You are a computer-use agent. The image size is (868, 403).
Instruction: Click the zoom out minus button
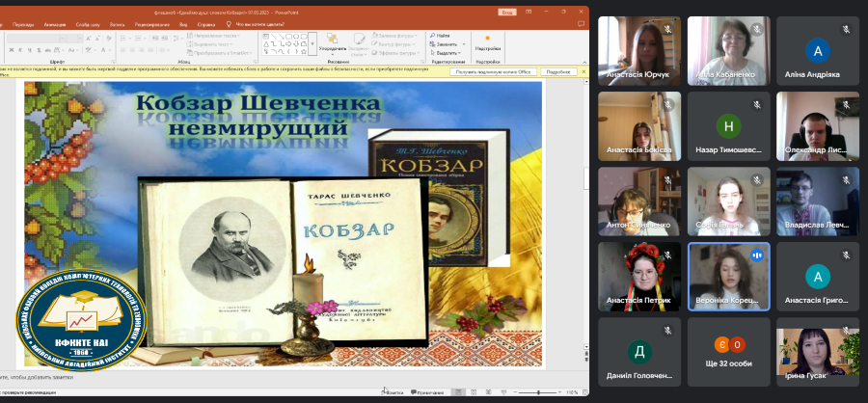(515, 392)
